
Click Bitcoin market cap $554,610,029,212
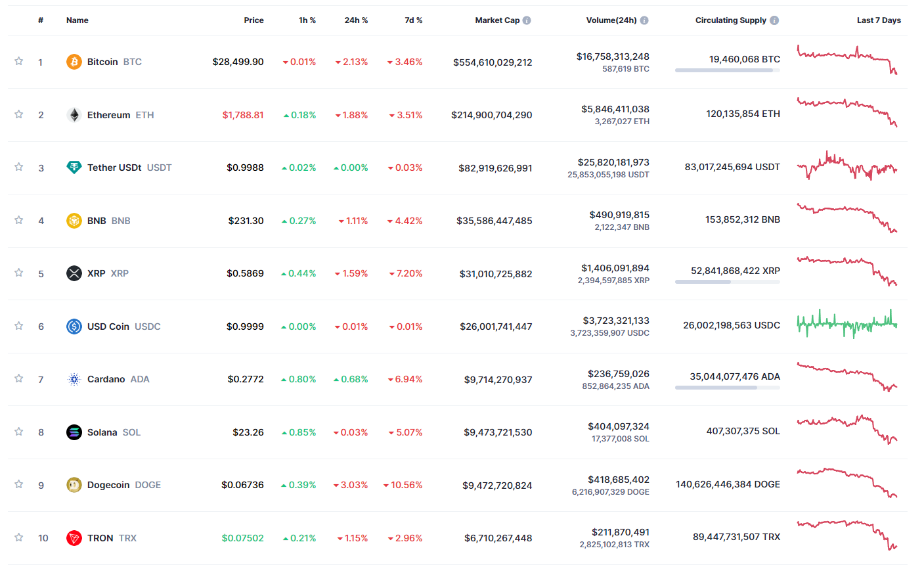pyautogui.click(x=493, y=62)
